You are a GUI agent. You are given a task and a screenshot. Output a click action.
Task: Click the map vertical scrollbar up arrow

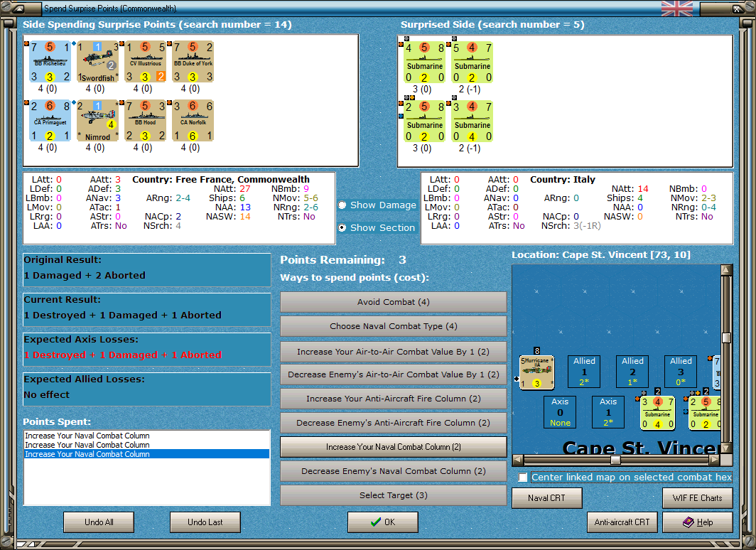pyautogui.click(x=727, y=269)
